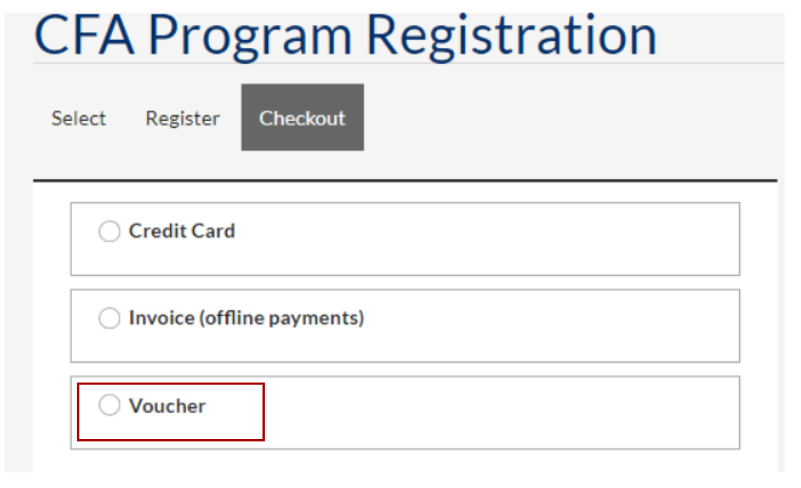This screenshot has height=488, width=801.
Task: Click the highlighted Checkout tab
Action: click(302, 118)
